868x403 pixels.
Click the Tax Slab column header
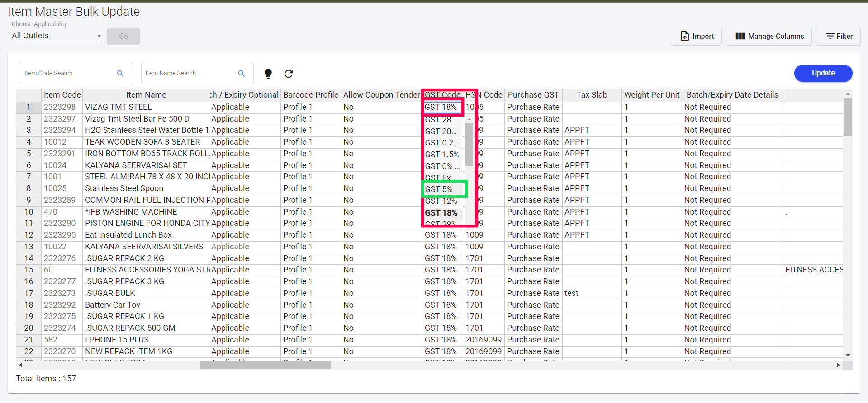click(x=592, y=95)
